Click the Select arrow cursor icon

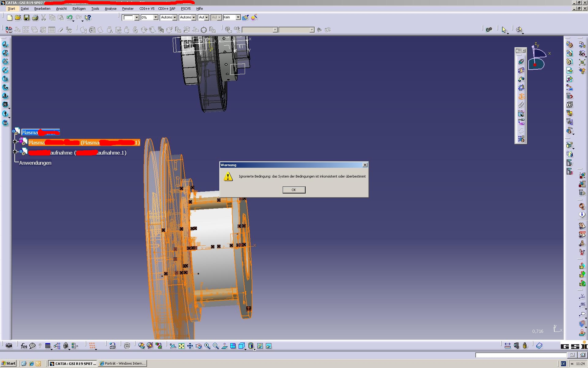pyautogui.click(x=504, y=30)
